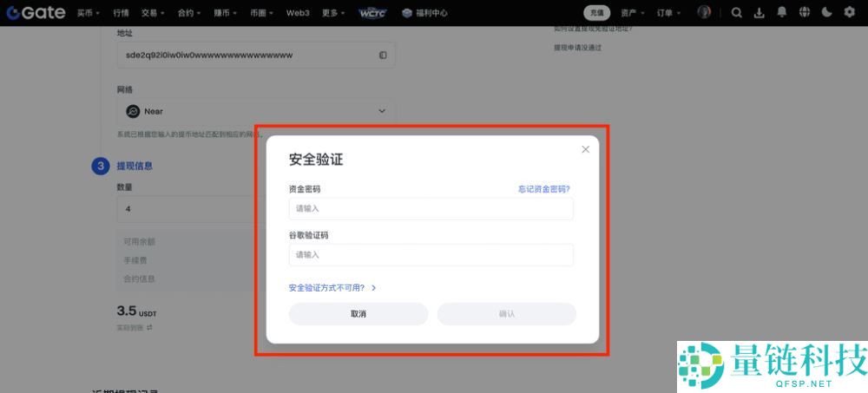Open the 买币 dropdown menu
This screenshot has width=868, height=393.
pos(89,13)
